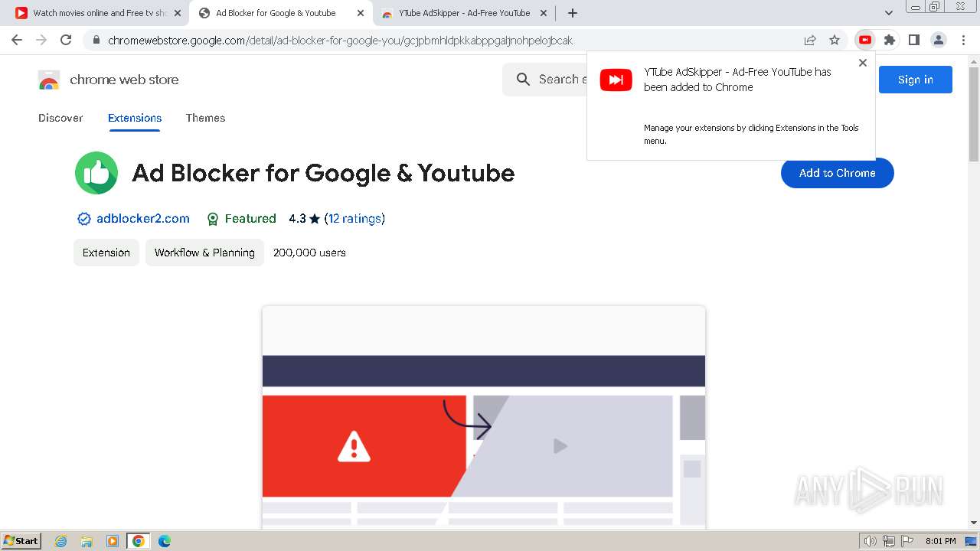Switch to Watch movies online tab
This screenshot has height=551, width=980.
[x=98, y=13]
